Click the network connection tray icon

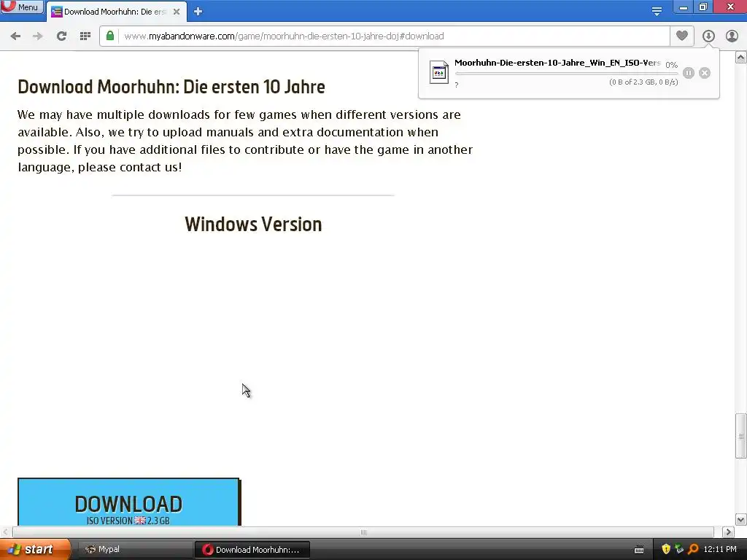tap(679, 549)
